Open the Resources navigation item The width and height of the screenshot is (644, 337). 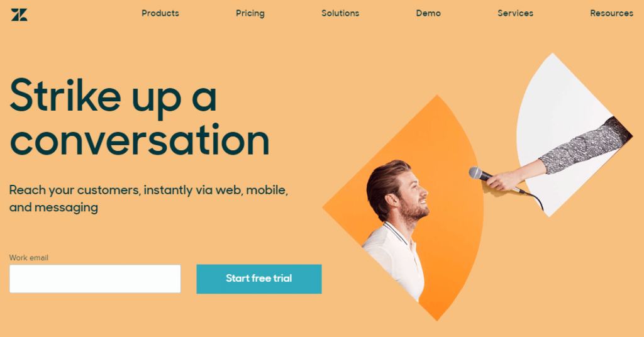click(x=611, y=13)
